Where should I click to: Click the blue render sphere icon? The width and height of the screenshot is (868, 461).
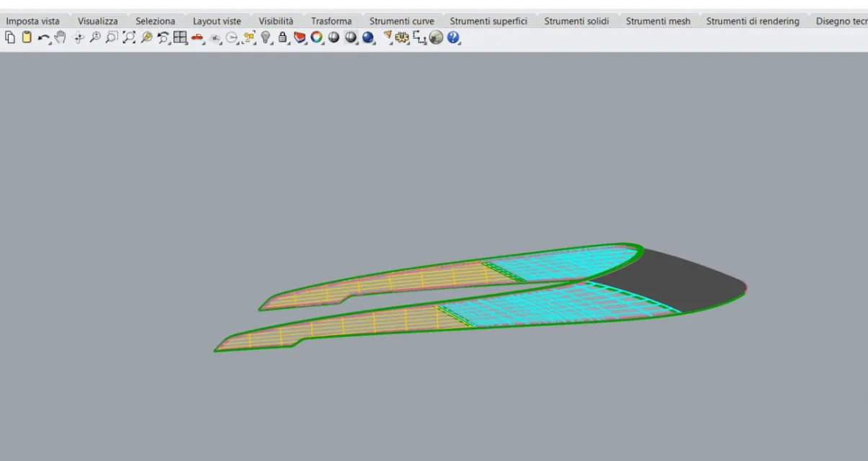coord(367,37)
